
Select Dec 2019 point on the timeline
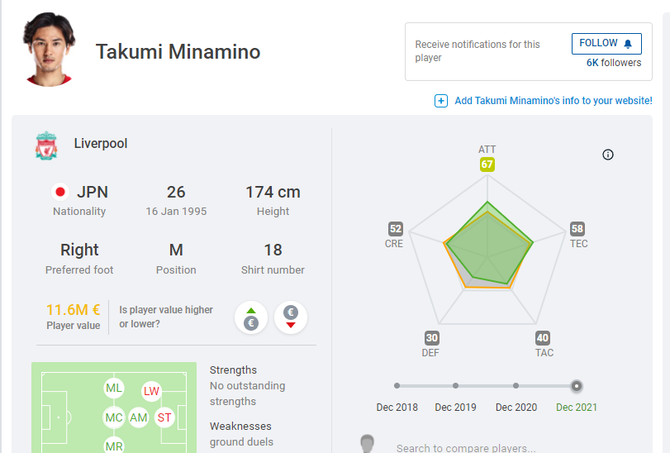tap(455, 386)
